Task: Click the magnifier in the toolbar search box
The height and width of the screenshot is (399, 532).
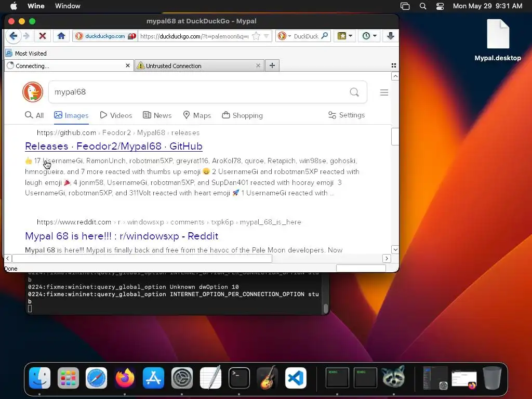Action: click(324, 36)
